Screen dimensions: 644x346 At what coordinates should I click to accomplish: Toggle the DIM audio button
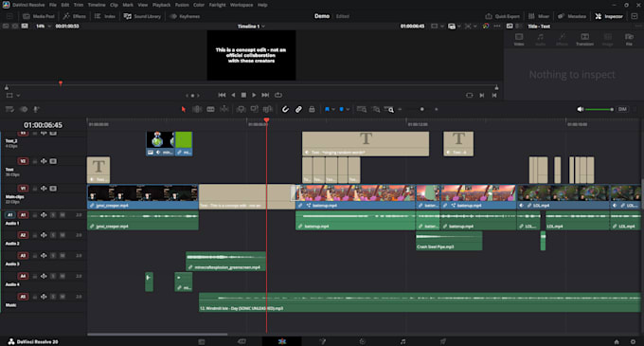point(622,109)
